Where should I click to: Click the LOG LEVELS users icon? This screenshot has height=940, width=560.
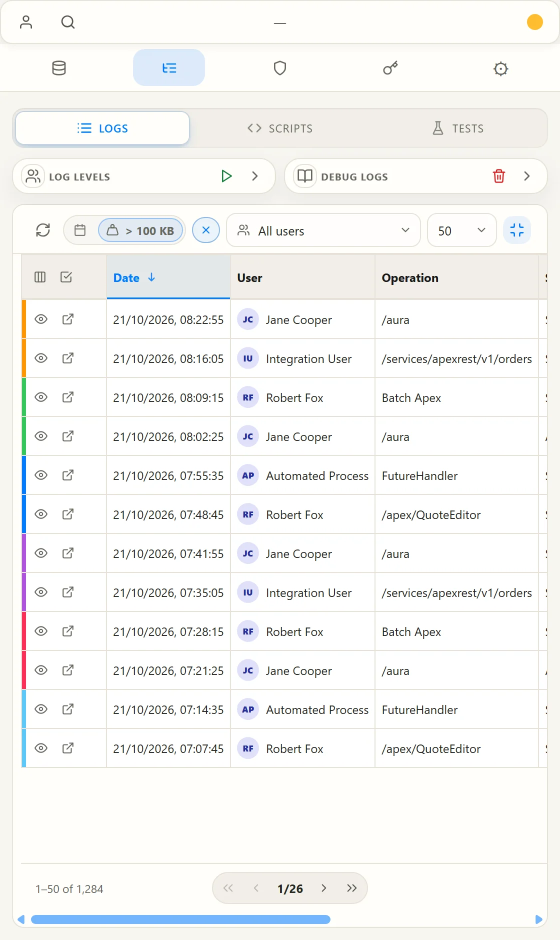pyautogui.click(x=33, y=176)
